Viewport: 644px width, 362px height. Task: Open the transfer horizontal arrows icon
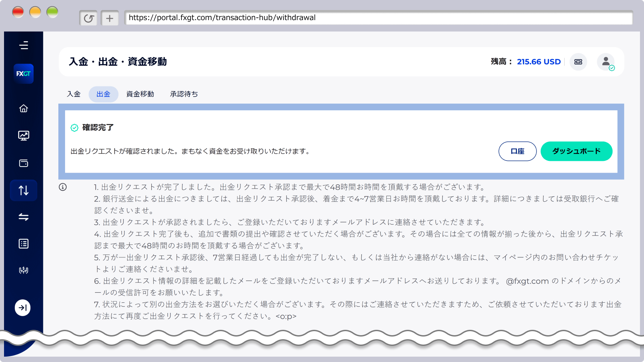click(x=23, y=217)
